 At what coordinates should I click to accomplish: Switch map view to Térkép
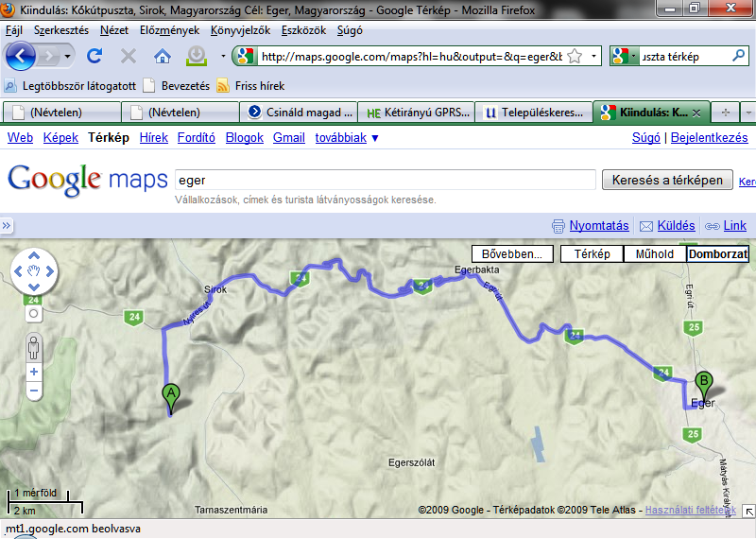(x=593, y=253)
